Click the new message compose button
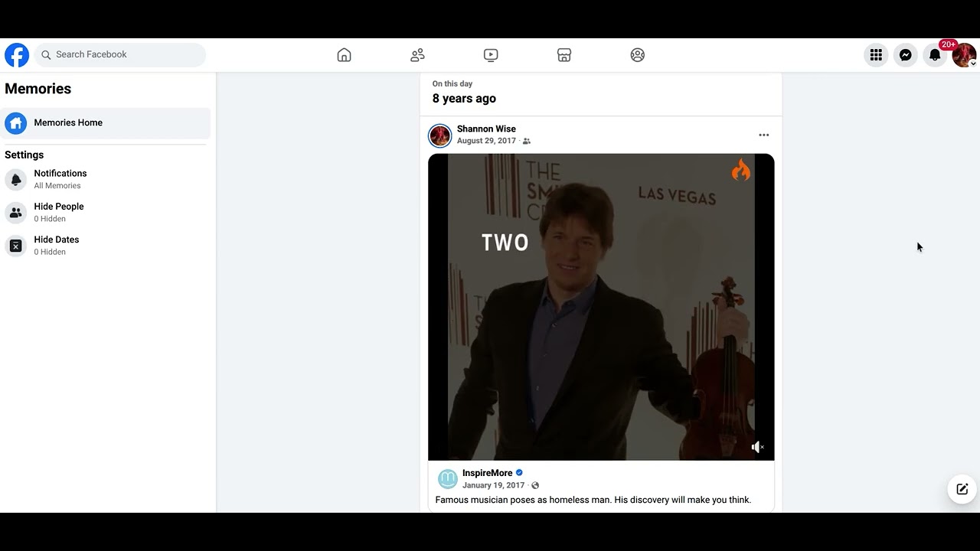This screenshot has height=551, width=980. click(962, 489)
